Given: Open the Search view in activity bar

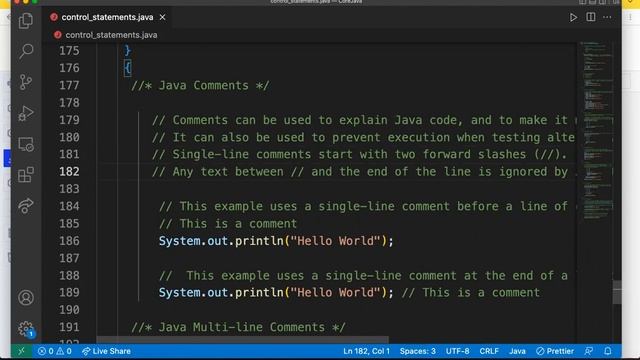Looking at the screenshot, I should [26, 51].
